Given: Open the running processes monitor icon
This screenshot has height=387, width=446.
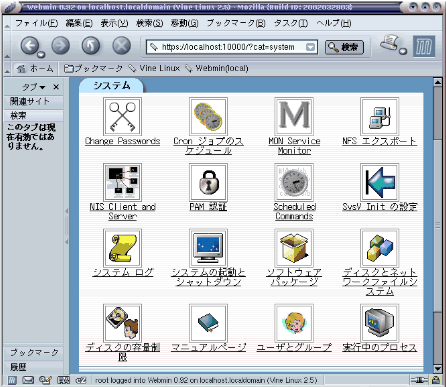Looking at the screenshot, I should point(380,323).
